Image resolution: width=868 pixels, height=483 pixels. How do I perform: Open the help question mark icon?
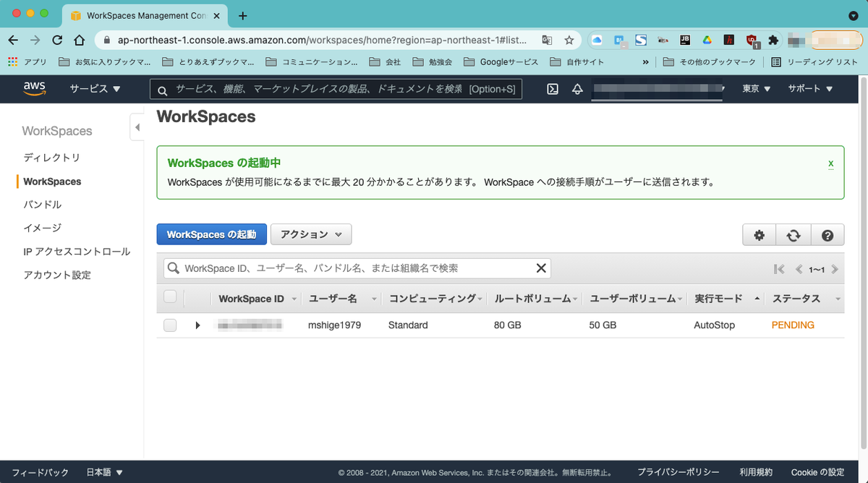coord(827,234)
